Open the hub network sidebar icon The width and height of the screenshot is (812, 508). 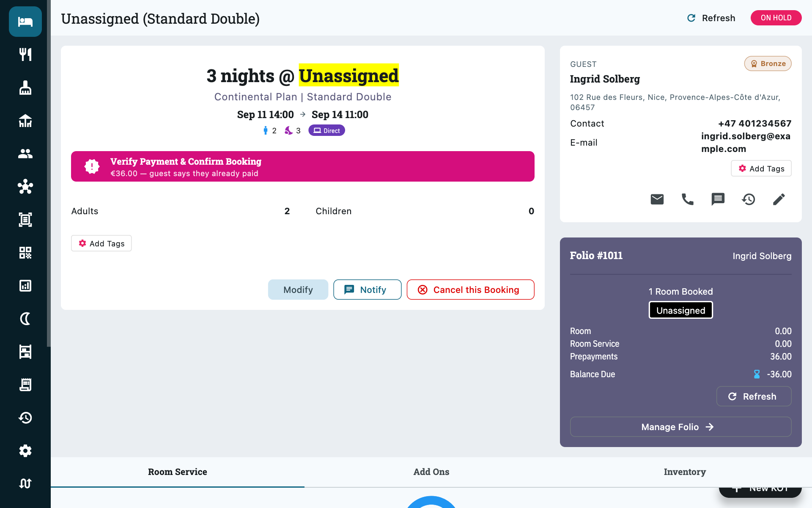coord(25,187)
